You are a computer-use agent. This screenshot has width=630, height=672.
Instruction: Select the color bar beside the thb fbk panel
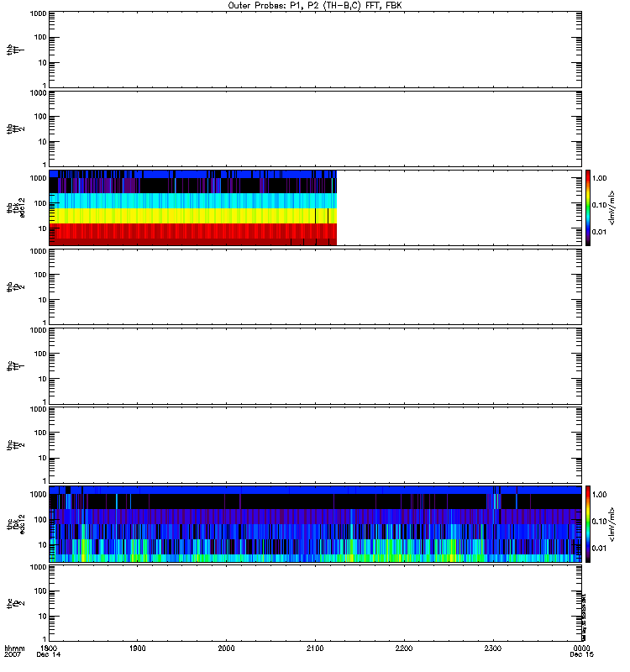(588, 207)
